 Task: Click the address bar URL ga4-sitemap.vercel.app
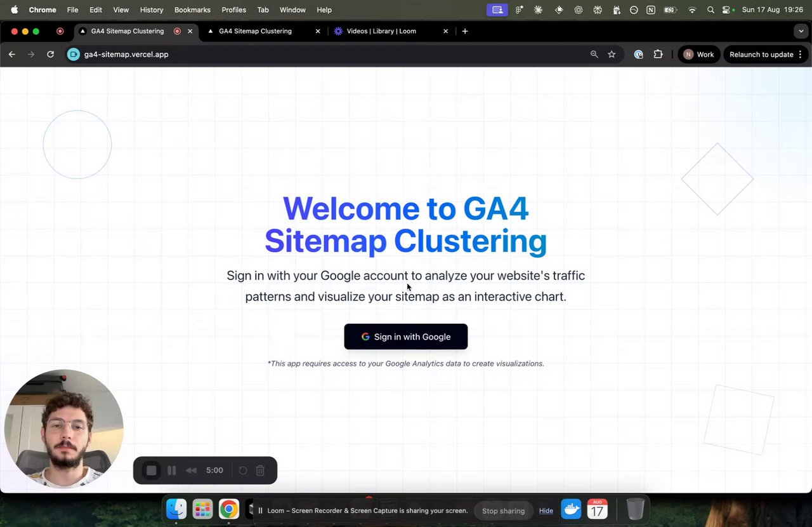tap(126, 55)
